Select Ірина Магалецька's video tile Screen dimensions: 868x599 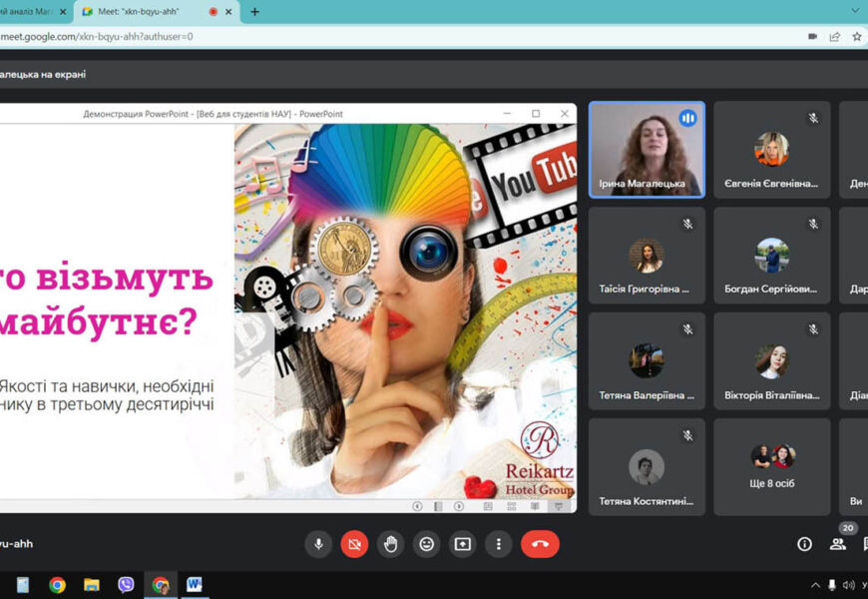pos(647,149)
